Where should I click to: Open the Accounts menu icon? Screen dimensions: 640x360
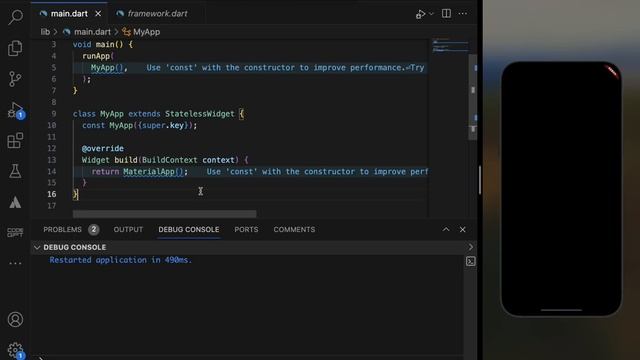click(15, 320)
